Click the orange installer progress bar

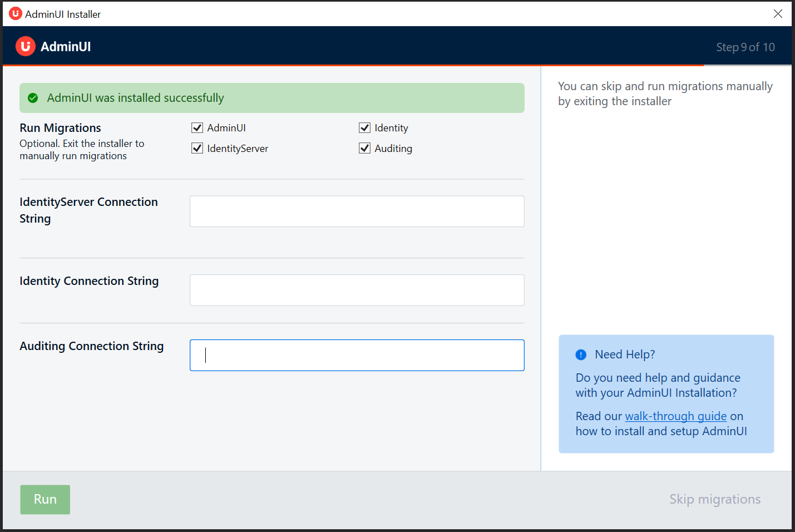click(x=353, y=66)
